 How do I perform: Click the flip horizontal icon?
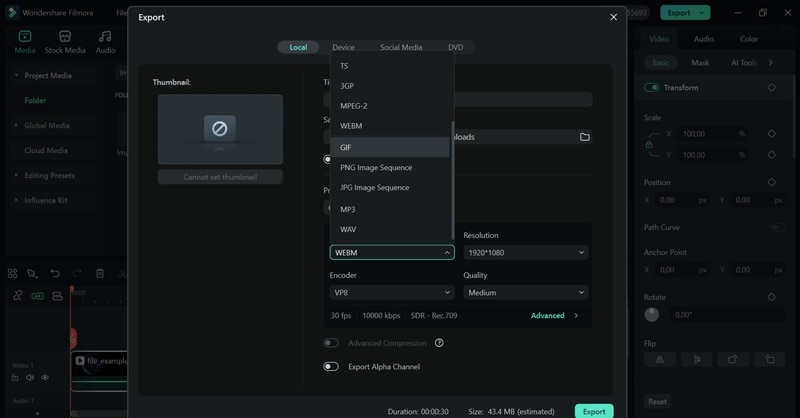(660, 360)
